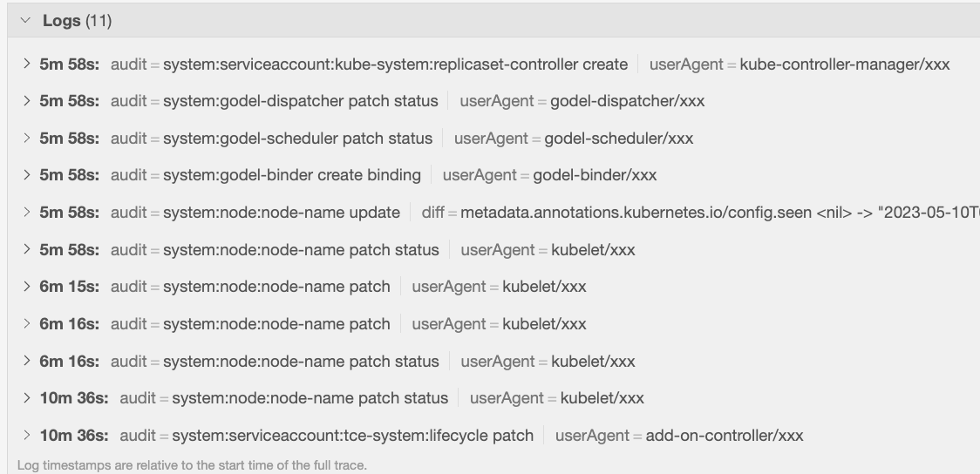
Task: Click the kube-controller-manager/xxx userAgent value
Action: 844,64
